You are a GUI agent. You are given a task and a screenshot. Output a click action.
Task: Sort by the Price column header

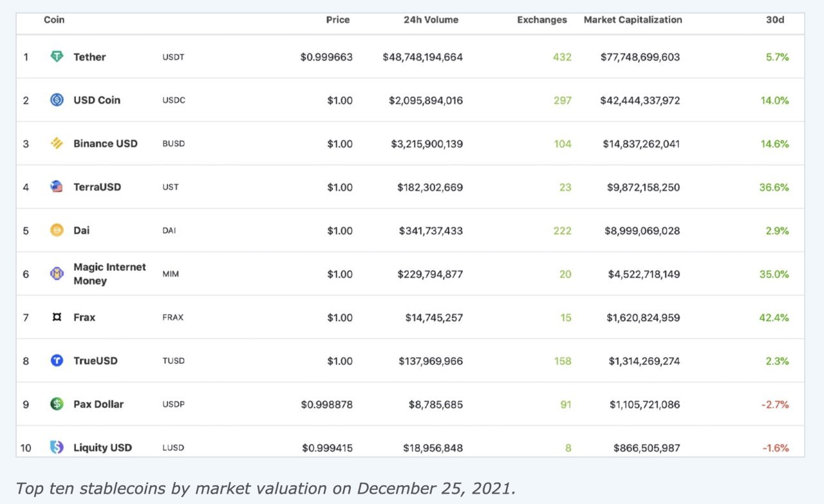337,20
